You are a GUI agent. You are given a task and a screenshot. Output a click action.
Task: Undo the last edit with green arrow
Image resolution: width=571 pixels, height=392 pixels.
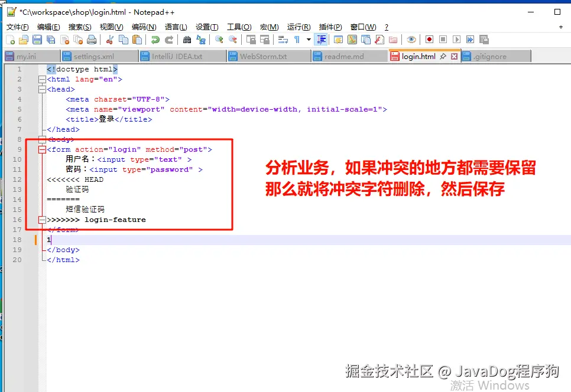click(x=155, y=40)
